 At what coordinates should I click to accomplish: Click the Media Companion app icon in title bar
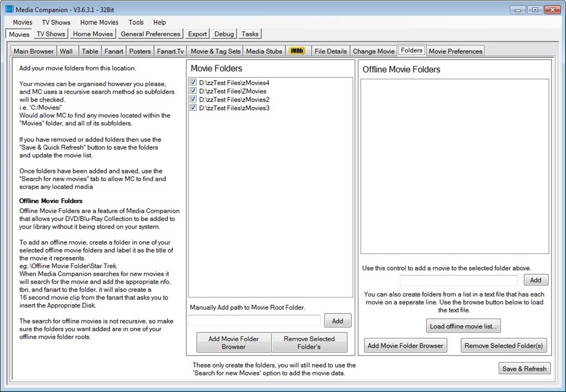coord(9,9)
